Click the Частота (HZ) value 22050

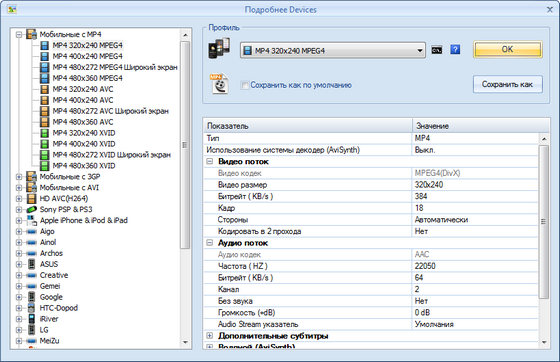(425, 266)
